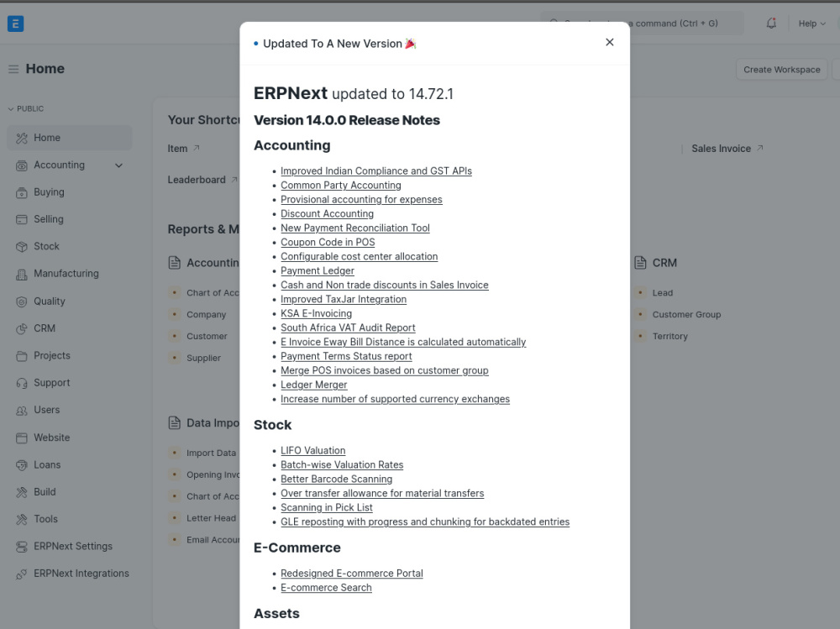Screen dimensions: 840x629
Task: Click the Website sidebar icon
Action: pyautogui.click(x=22, y=438)
